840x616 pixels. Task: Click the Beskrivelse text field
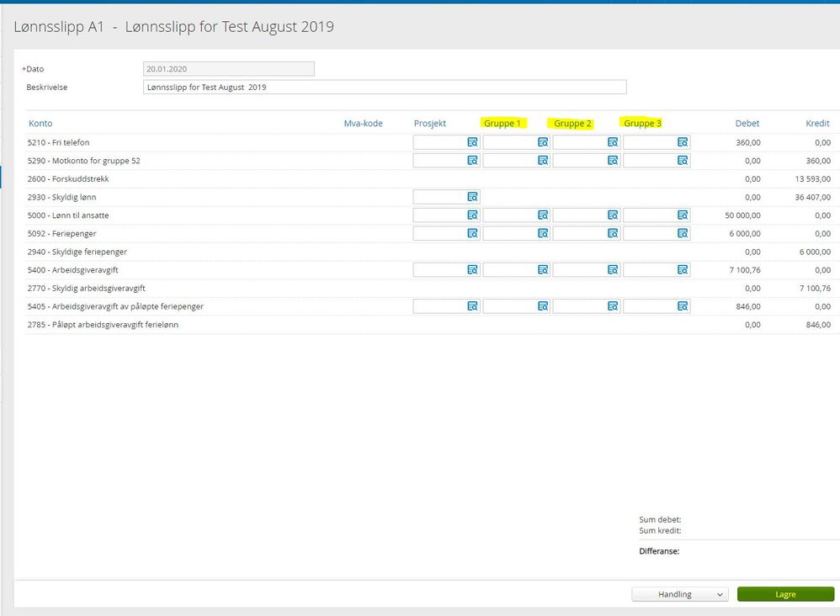coord(385,88)
